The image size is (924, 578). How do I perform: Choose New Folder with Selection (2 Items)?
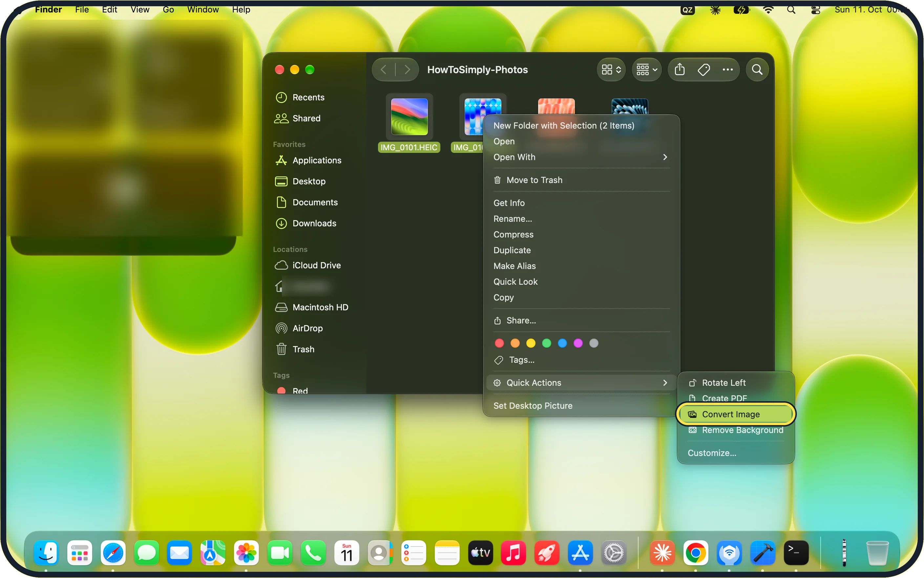563,126
